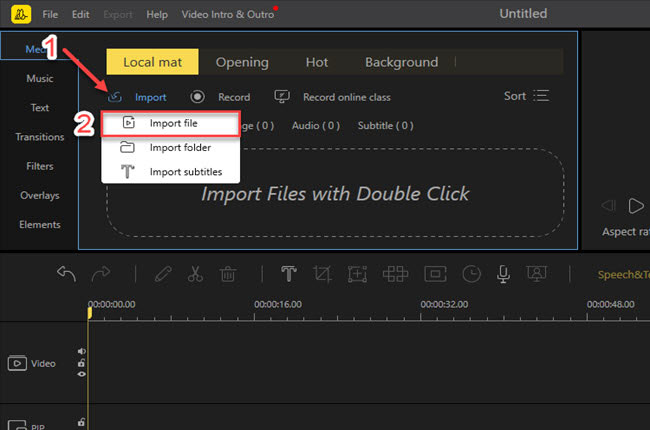Click the Mosaic tool icon

[x=394, y=274]
